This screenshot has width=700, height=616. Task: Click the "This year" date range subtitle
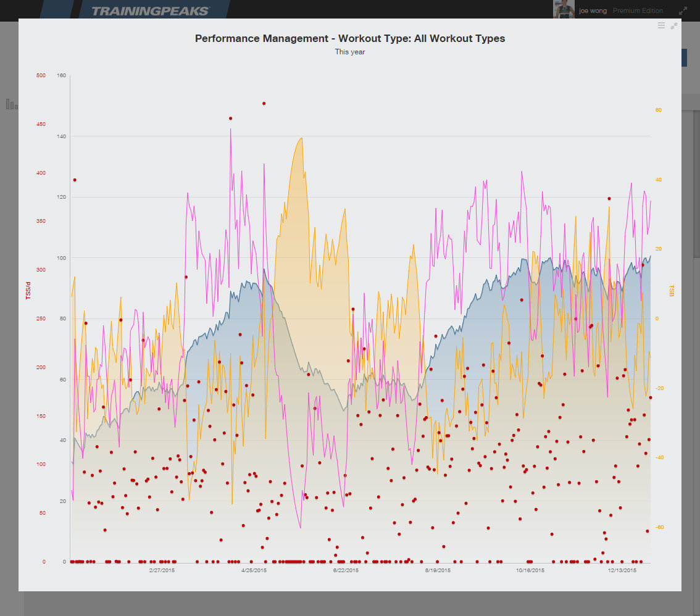point(350,52)
